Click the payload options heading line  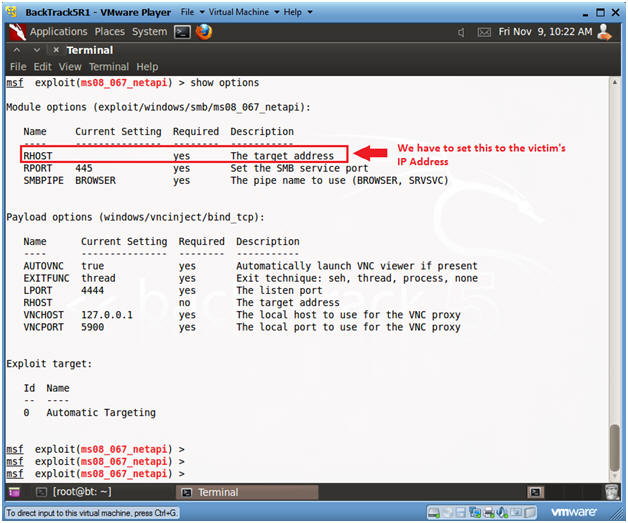(135, 217)
